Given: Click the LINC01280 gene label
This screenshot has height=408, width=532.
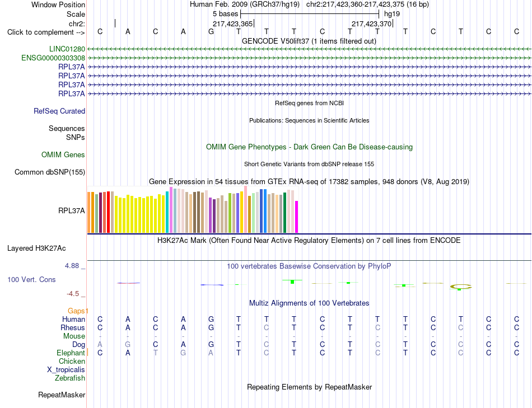Looking at the screenshot, I should click(67, 49).
